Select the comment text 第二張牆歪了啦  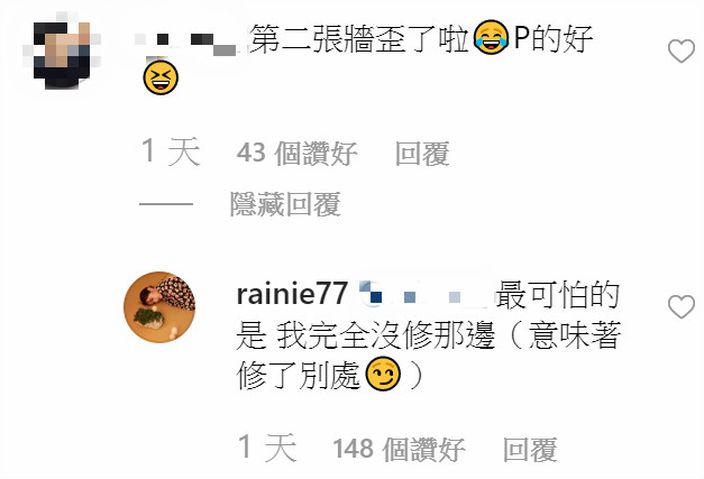coord(359,39)
